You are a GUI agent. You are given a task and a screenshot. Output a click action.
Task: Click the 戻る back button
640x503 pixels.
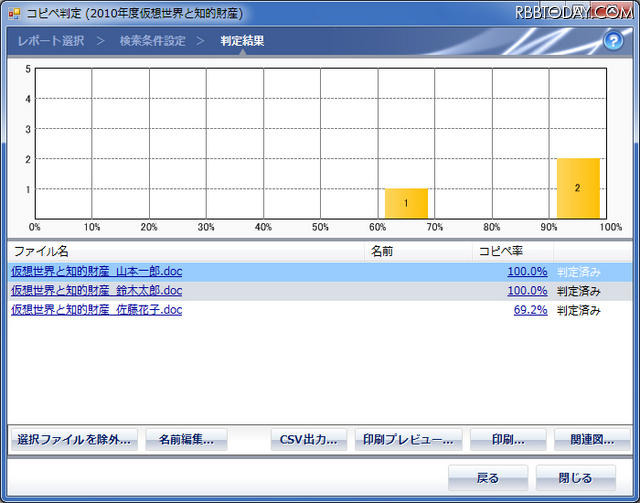click(x=488, y=478)
